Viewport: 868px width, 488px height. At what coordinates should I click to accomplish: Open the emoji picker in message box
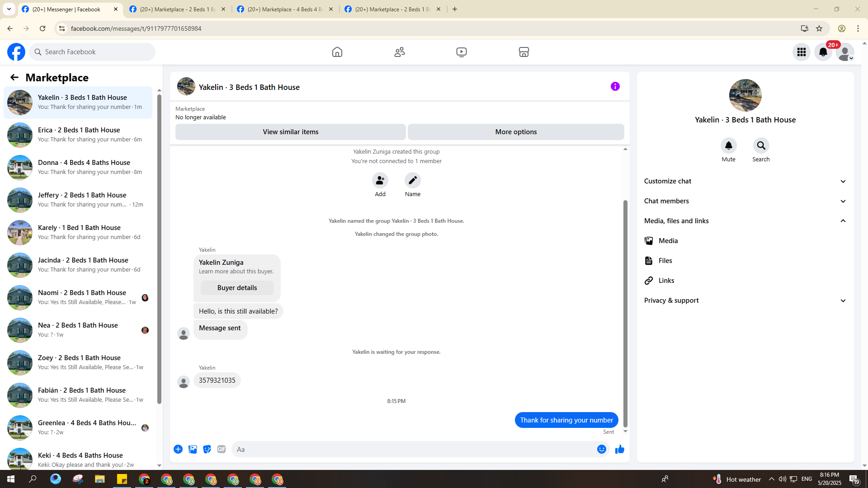pos(601,449)
